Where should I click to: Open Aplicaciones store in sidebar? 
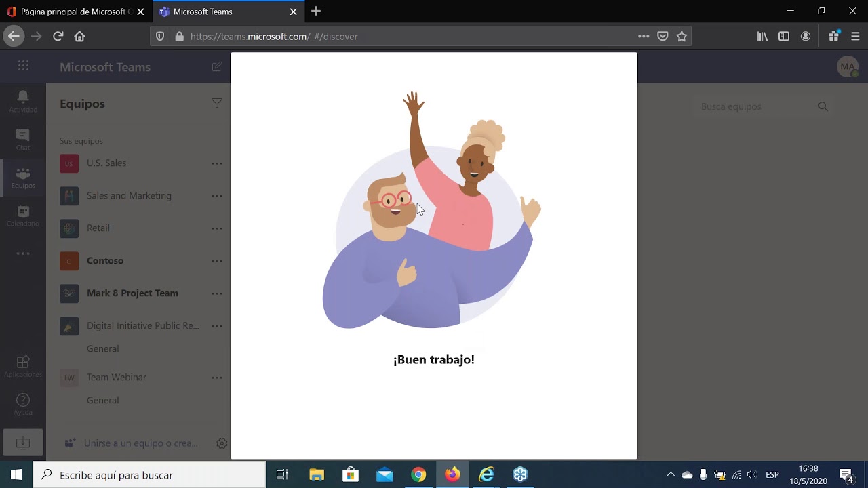(x=23, y=367)
